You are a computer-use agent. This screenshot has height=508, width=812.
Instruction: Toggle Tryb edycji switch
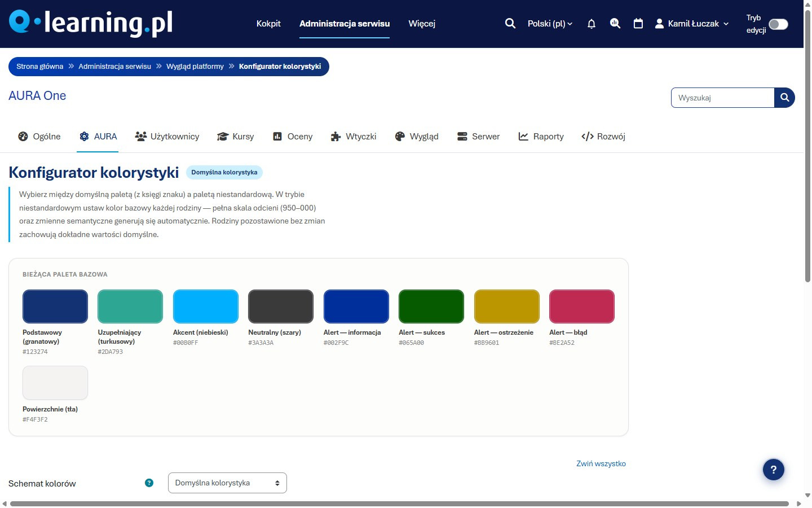(x=778, y=24)
